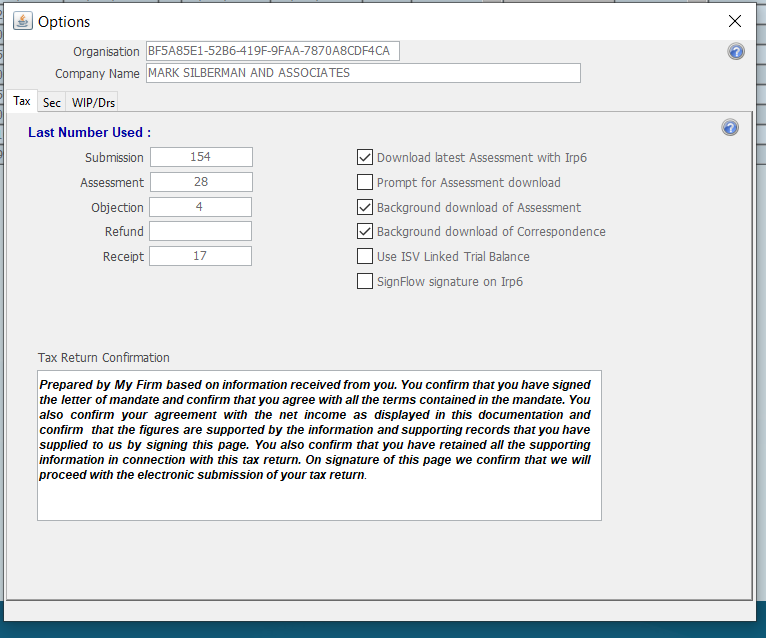Focus the Assessment number field
The width and height of the screenshot is (766, 638).
coord(200,182)
